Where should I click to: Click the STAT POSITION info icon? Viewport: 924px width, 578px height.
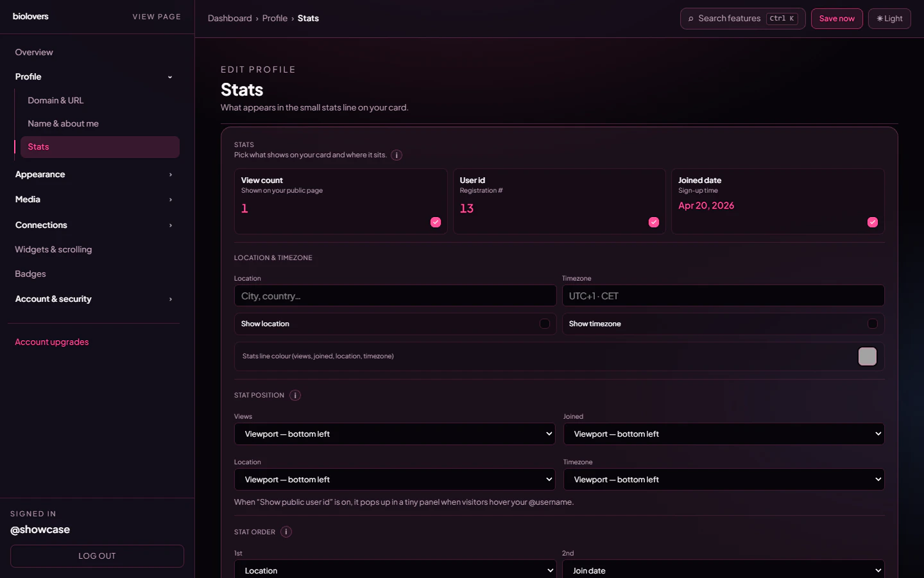tap(295, 395)
